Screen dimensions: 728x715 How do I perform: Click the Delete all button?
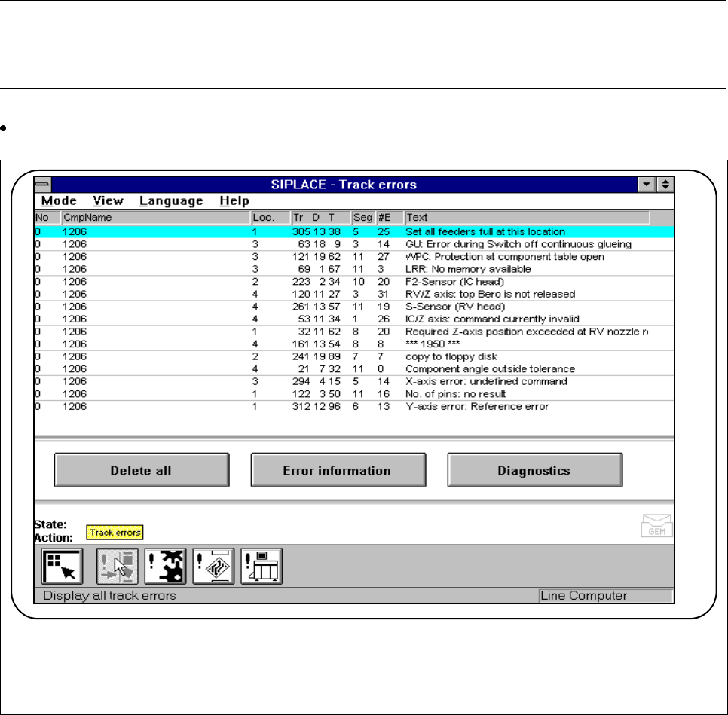[x=142, y=470]
